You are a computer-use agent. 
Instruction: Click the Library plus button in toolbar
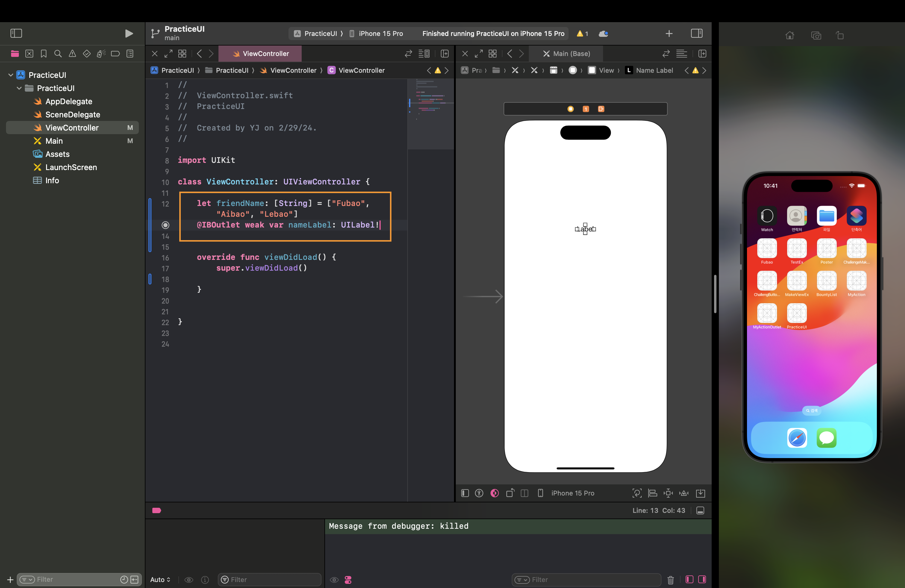coord(669,34)
